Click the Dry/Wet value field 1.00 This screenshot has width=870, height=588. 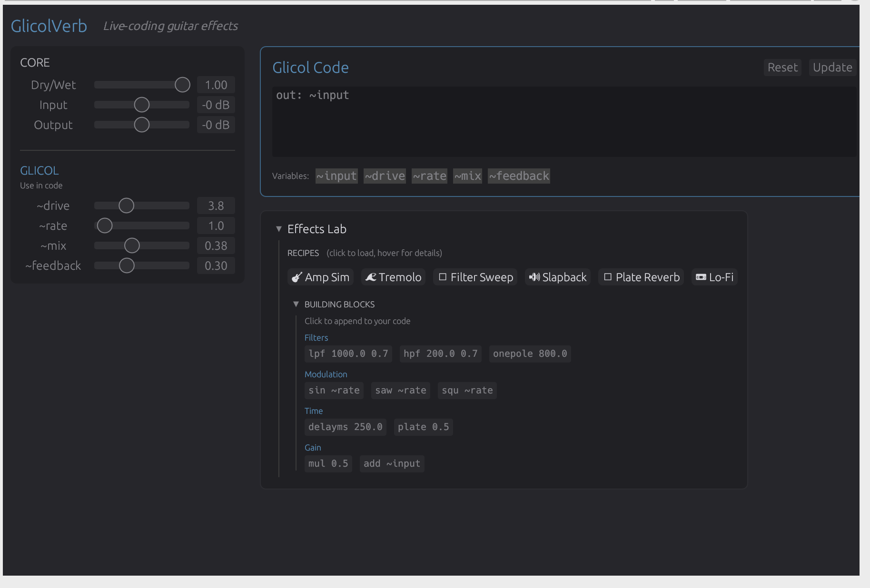click(x=216, y=85)
